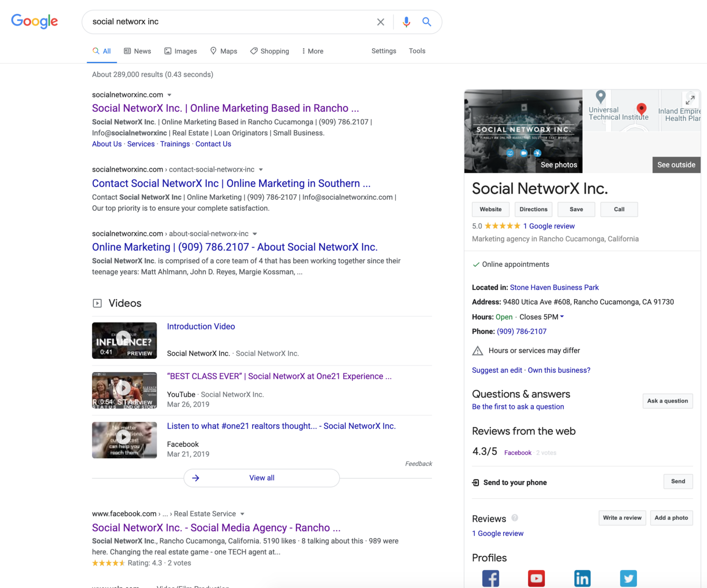
Task: Play the Introduction Video thumbnail
Action: (x=124, y=340)
